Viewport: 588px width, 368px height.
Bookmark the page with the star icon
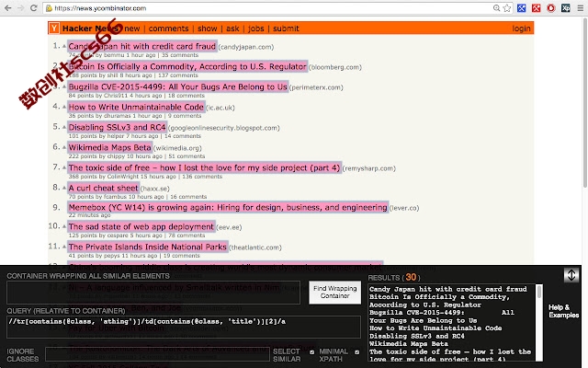(x=507, y=8)
